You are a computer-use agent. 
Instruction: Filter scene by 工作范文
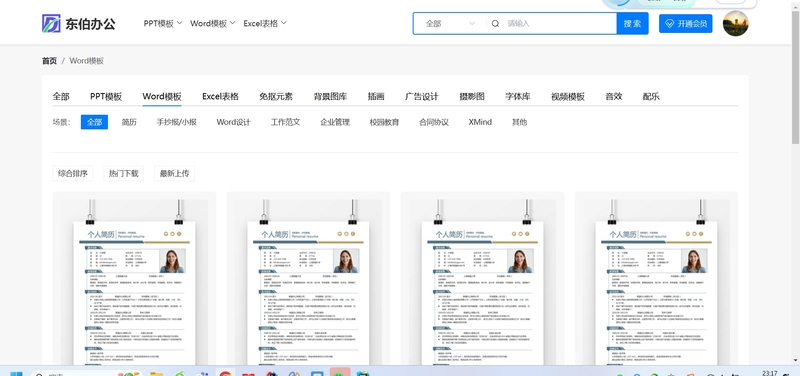pyautogui.click(x=285, y=122)
